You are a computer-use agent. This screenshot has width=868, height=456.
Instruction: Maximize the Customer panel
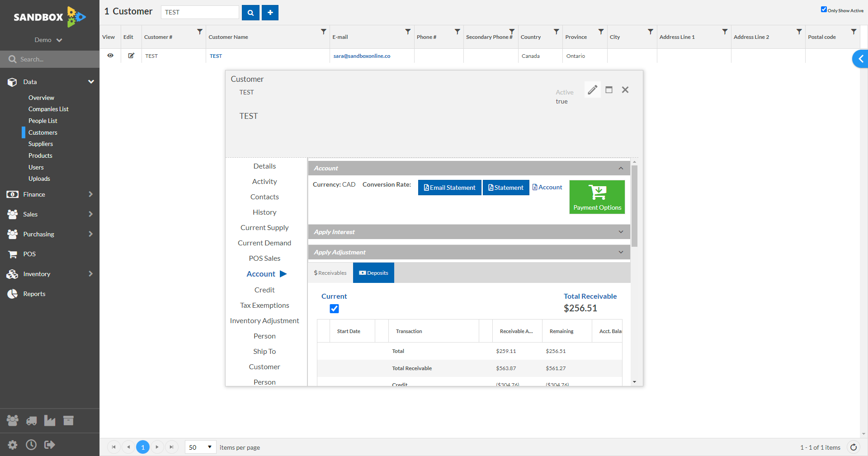pyautogui.click(x=609, y=90)
